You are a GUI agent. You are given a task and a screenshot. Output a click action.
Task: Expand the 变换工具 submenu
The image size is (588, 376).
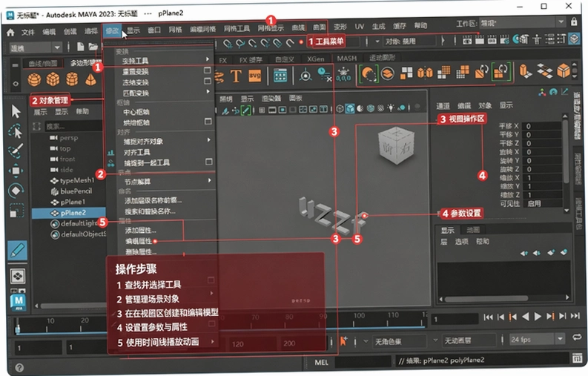tap(164, 60)
